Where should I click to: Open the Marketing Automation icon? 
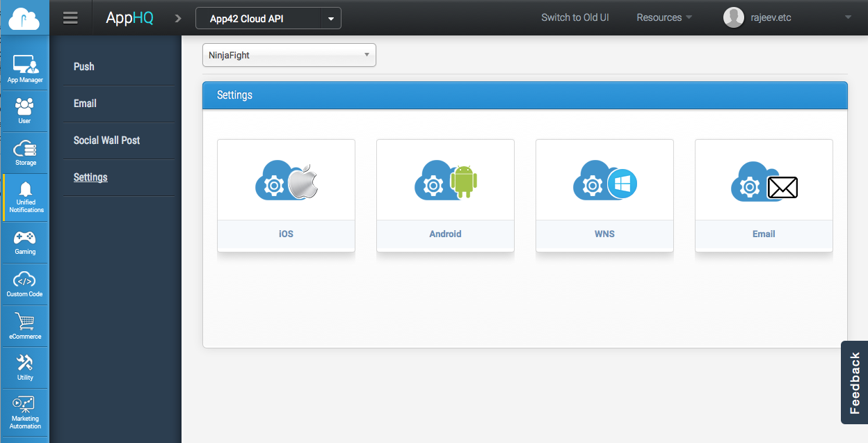tap(25, 411)
